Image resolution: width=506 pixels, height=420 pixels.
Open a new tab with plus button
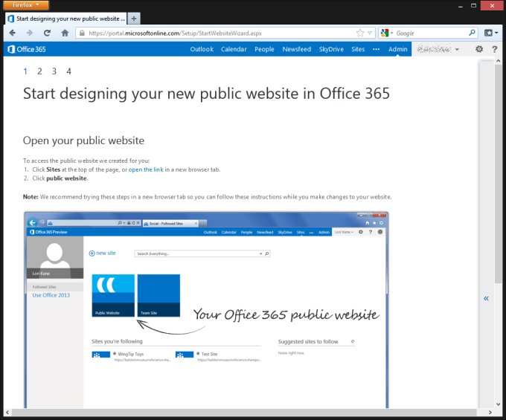coord(134,19)
